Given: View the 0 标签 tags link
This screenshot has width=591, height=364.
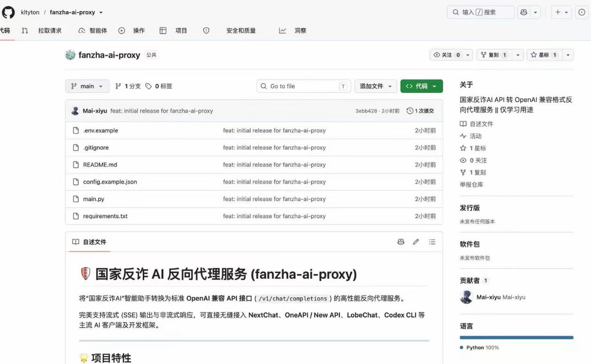Looking at the screenshot, I should 159,86.
